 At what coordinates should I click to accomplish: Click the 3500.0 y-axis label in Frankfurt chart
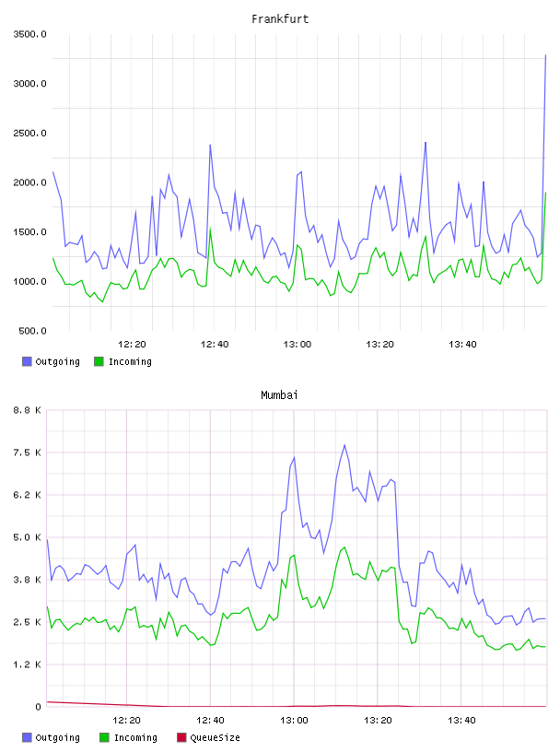pos(29,34)
